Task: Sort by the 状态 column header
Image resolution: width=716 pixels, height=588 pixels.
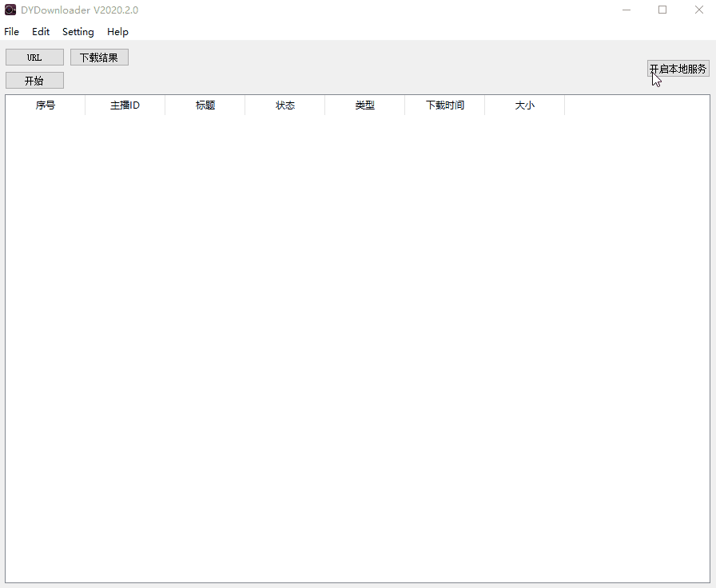Action: (285, 105)
